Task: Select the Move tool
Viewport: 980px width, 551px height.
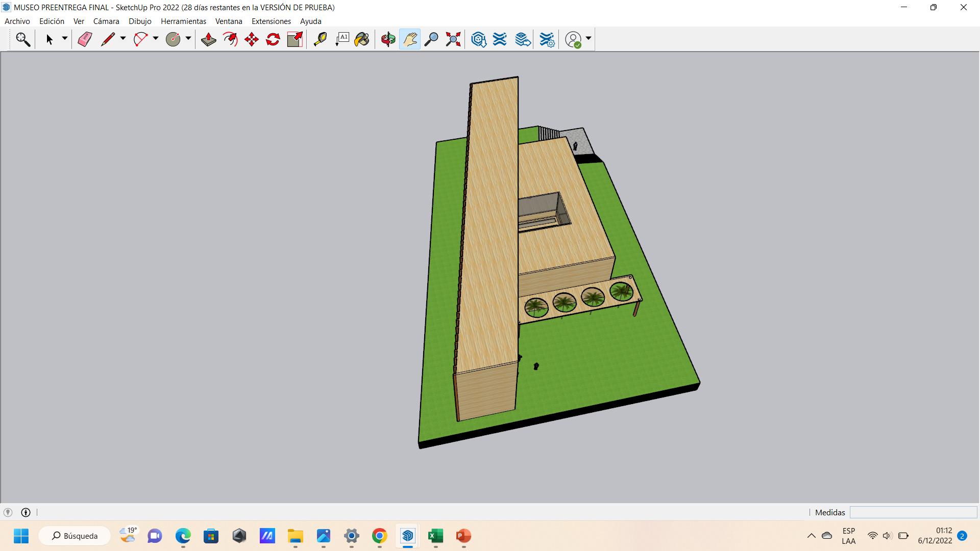Action: pyautogui.click(x=252, y=39)
